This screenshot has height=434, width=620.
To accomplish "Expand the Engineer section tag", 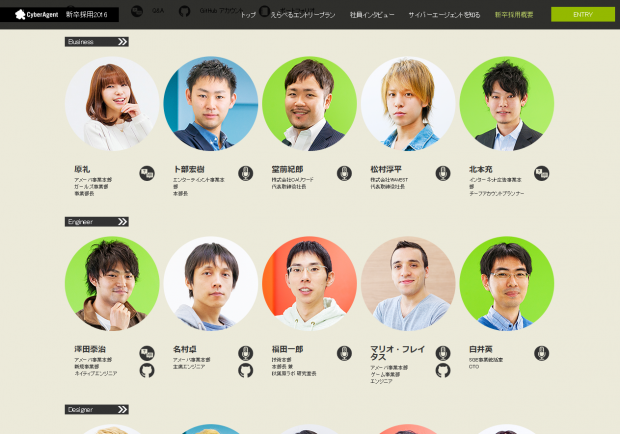I will [x=97, y=222].
